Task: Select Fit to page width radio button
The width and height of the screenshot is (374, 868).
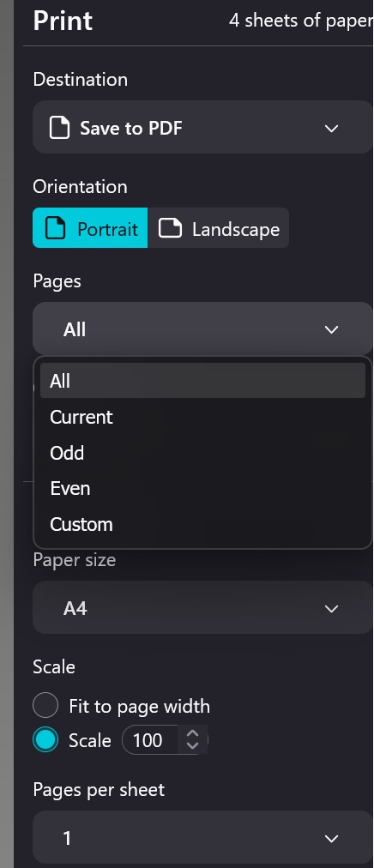Action: click(x=45, y=705)
